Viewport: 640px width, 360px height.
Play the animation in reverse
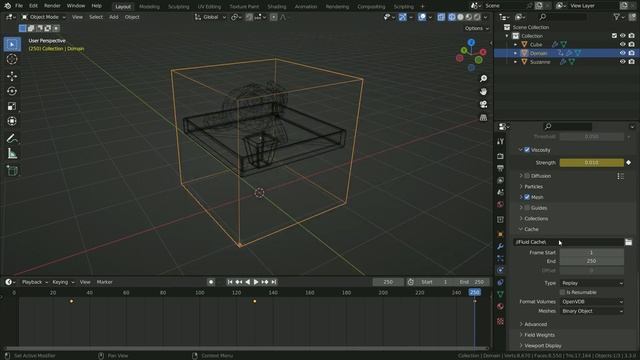tap(247, 282)
